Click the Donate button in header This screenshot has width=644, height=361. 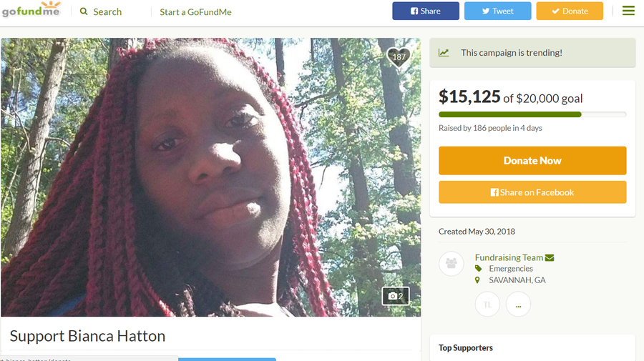coord(570,11)
